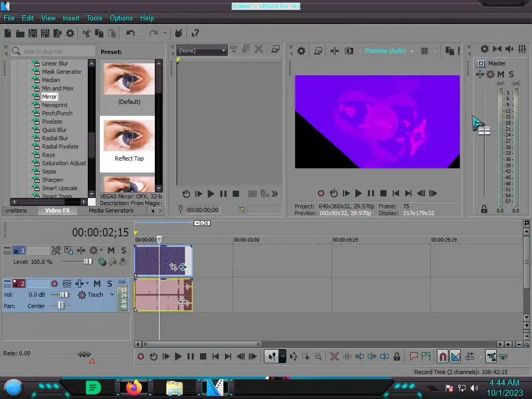This screenshot has height=399, width=532.
Task: Open project properties gear in main toolbar
Action: [x=70, y=33]
